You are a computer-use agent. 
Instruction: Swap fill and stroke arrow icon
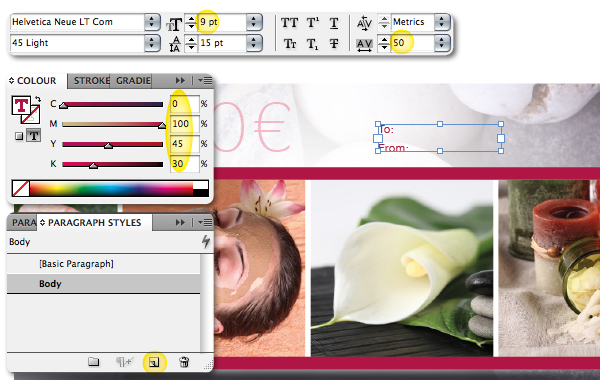(37, 99)
